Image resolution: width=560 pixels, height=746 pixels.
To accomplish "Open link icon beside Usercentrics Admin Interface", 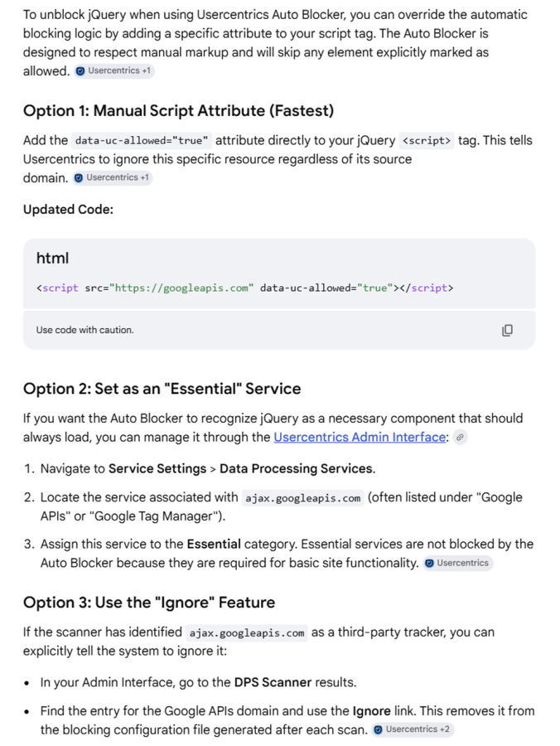I will coord(460,437).
